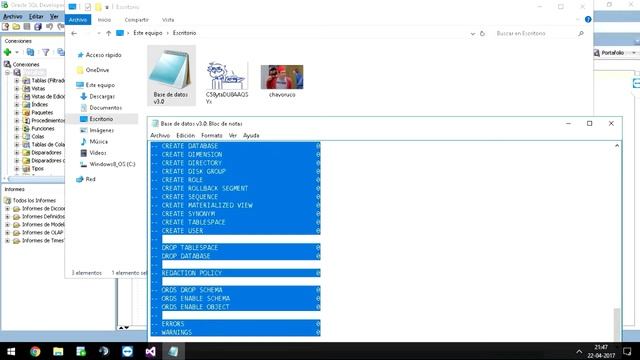This screenshot has width=640, height=360.
Task: Open SQL Developer's Editar menu
Action: (36, 16)
